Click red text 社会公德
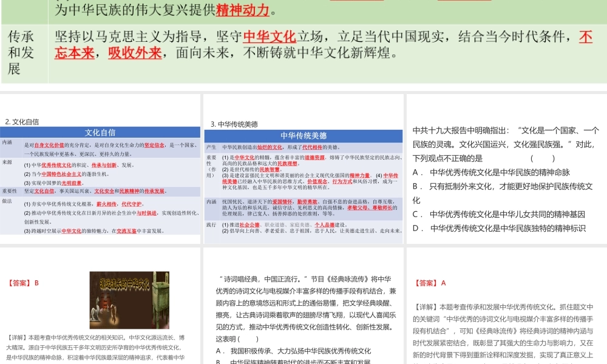The image size is (607, 364). pos(249,224)
